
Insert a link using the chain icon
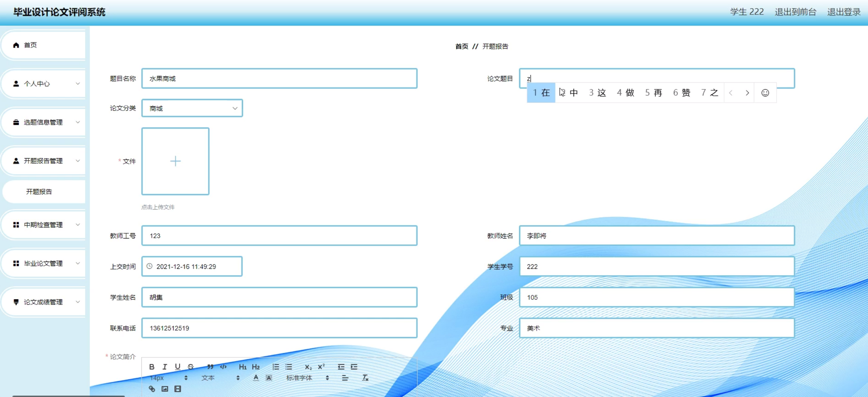(152, 389)
